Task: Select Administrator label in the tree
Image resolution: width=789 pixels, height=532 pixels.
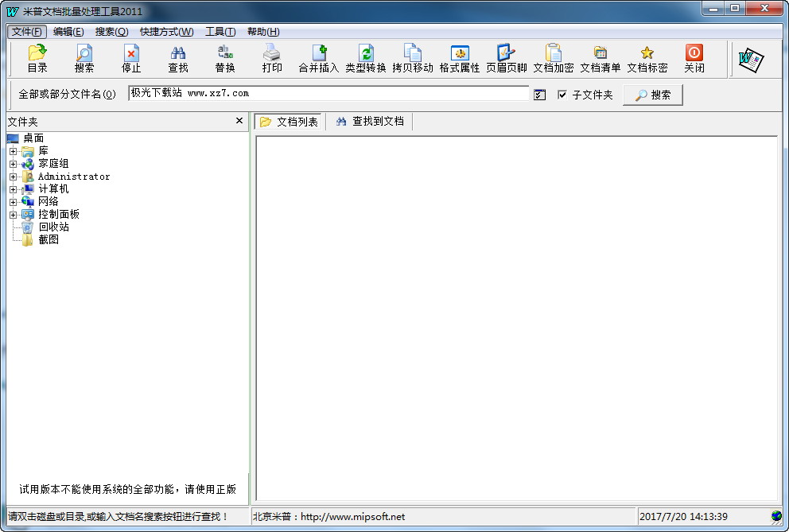Action: (x=74, y=177)
